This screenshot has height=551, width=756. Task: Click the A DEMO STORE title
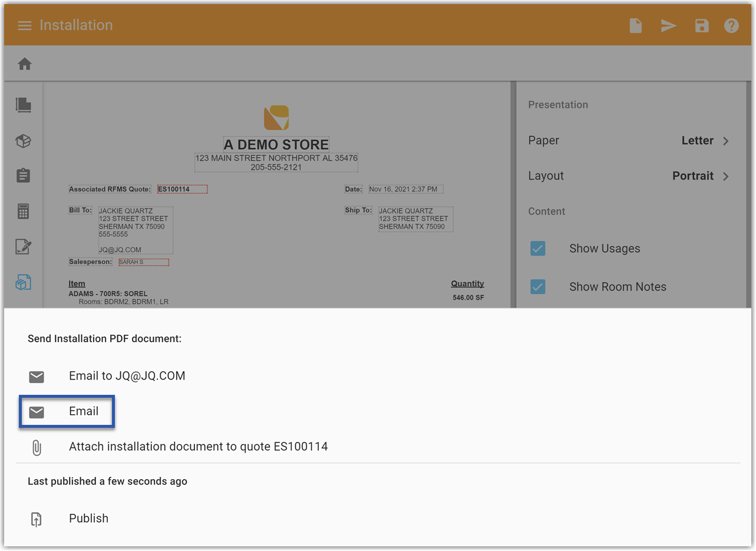coord(276,144)
